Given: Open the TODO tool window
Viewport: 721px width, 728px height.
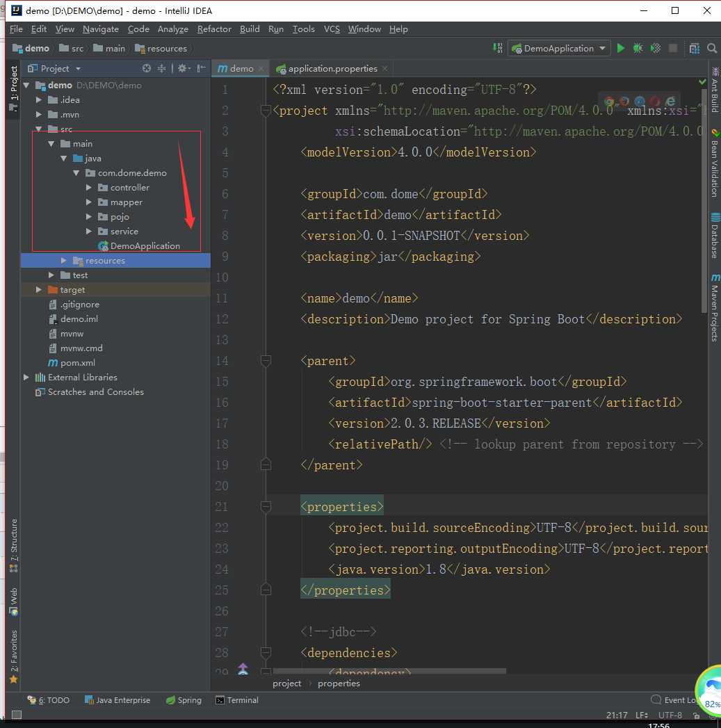Looking at the screenshot, I should click(x=49, y=700).
